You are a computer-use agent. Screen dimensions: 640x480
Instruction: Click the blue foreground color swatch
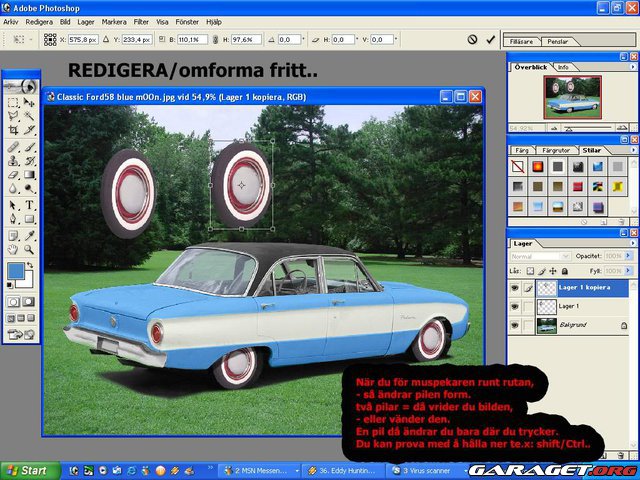[16, 271]
